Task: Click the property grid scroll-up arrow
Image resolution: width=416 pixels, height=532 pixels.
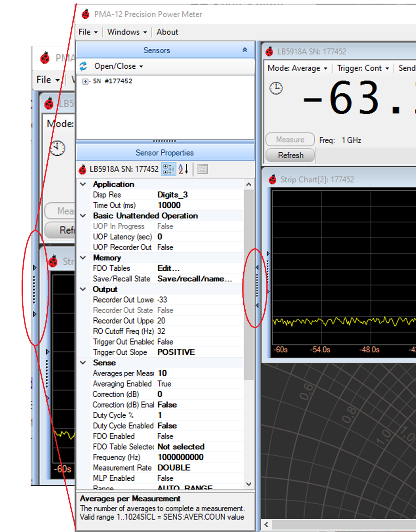Action: click(249, 185)
